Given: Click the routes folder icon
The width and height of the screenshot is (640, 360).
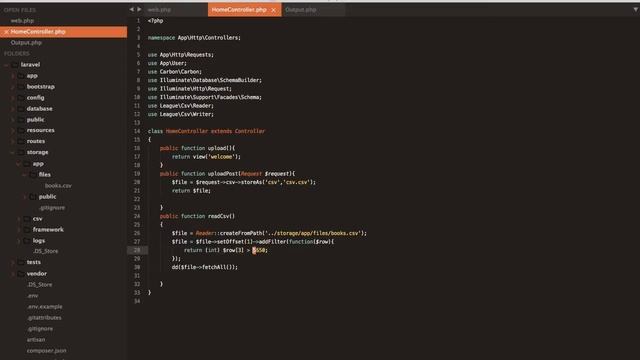Looking at the screenshot, I should pyautogui.click(x=21, y=141).
